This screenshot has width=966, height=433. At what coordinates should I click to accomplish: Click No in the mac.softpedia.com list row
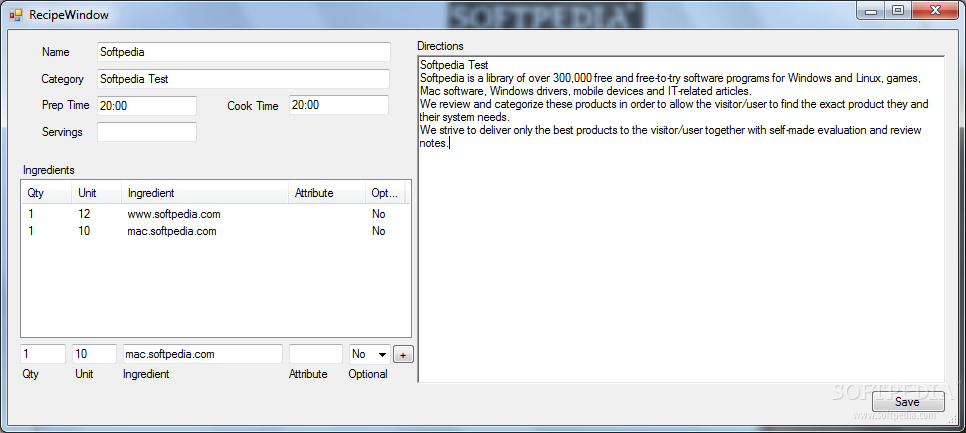pos(378,231)
